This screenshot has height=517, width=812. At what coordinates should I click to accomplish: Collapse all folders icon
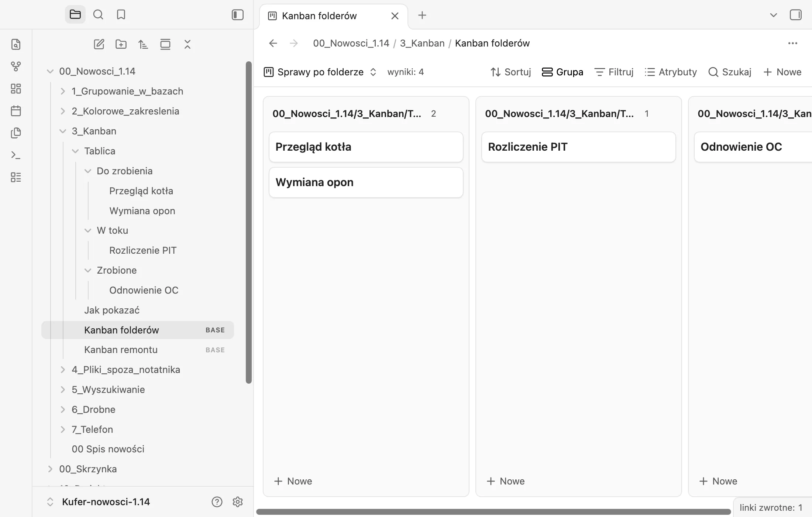point(187,44)
